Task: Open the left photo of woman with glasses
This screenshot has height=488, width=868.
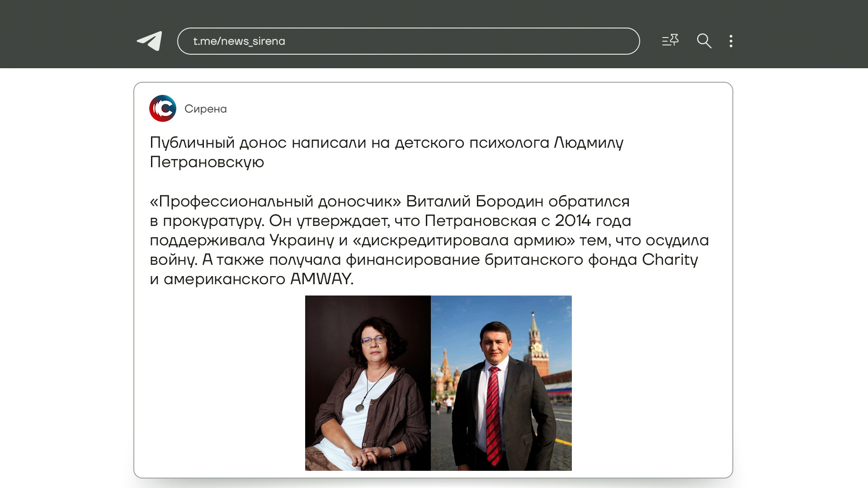Action: (368, 383)
